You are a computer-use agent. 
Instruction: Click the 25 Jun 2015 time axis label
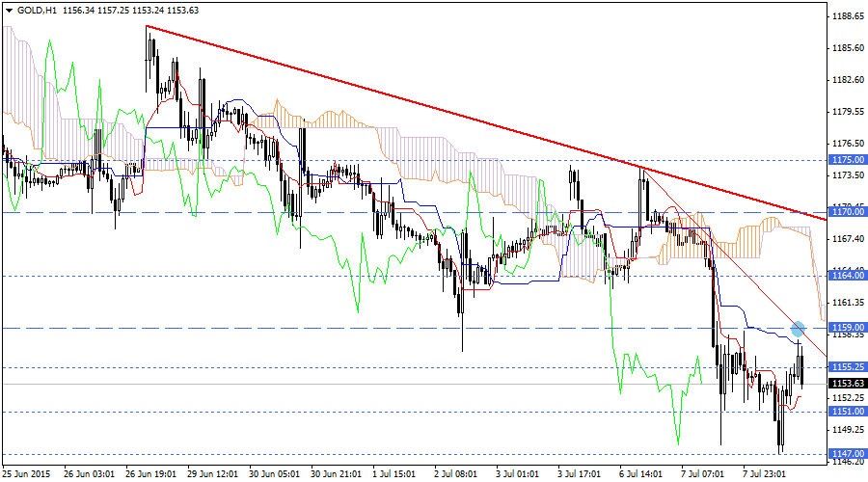pos(26,474)
